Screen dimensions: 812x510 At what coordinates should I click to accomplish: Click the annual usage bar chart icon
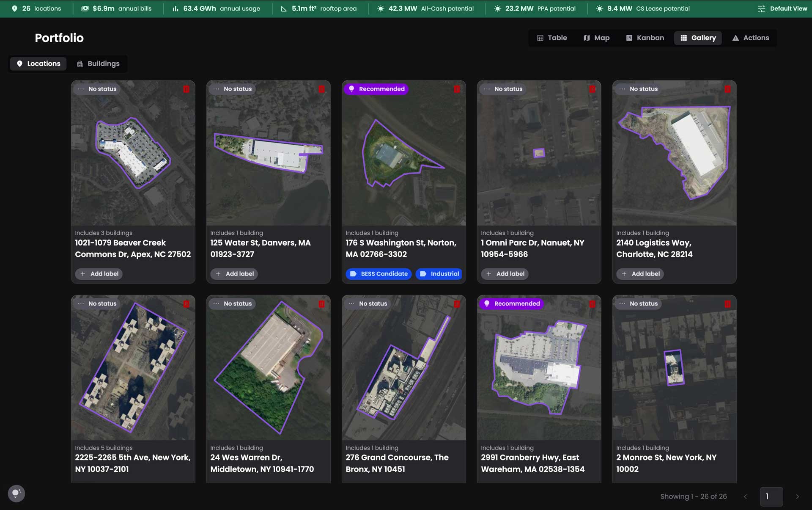click(x=176, y=8)
